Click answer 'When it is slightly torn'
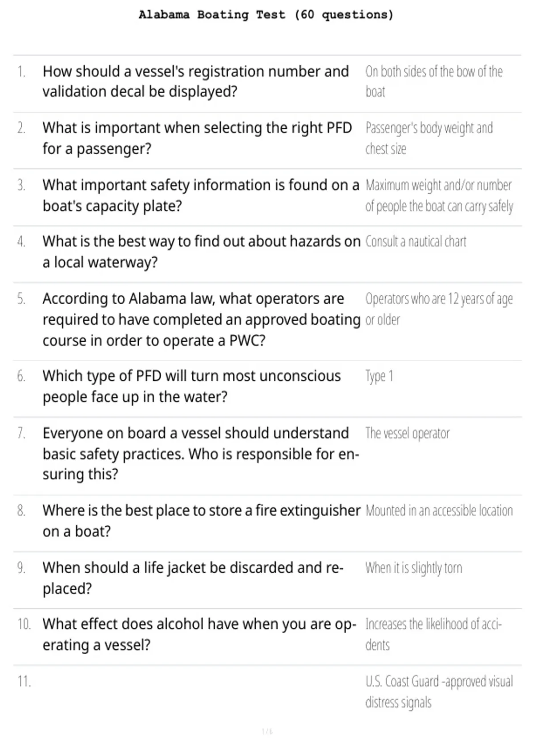 tap(413, 568)
